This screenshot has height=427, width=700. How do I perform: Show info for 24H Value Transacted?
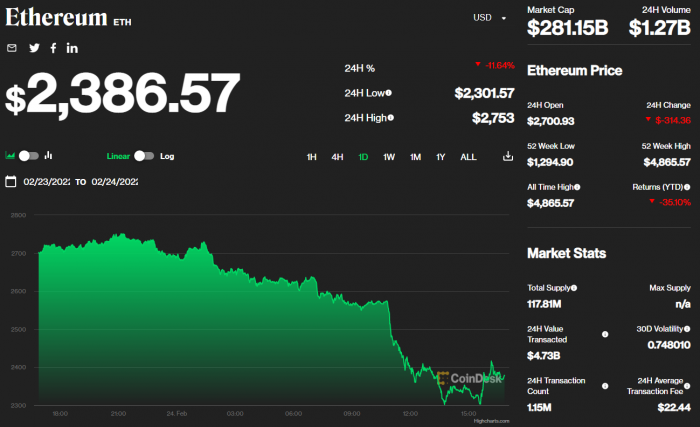605,334
